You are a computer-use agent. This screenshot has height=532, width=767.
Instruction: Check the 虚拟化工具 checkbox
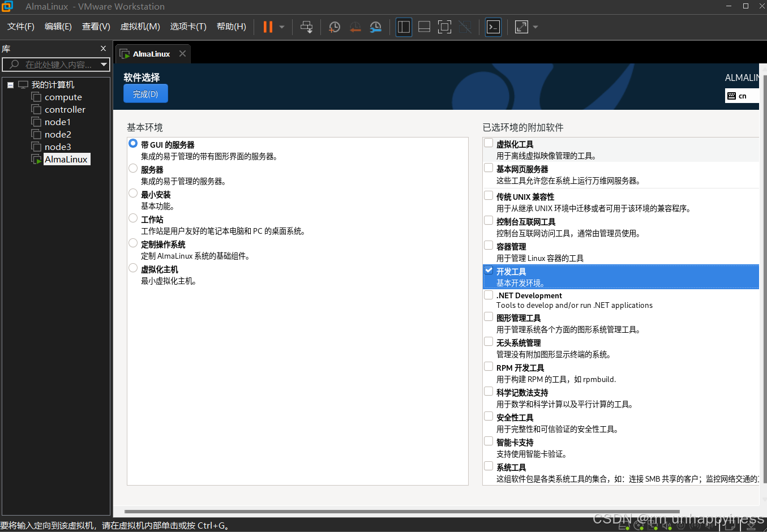click(x=489, y=143)
